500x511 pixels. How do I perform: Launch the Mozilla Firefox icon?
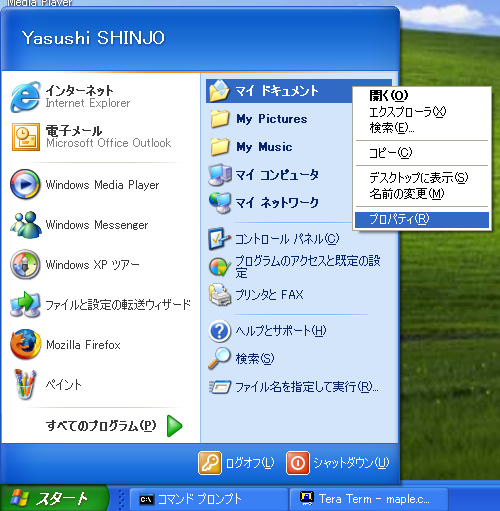tap(26, 344)
